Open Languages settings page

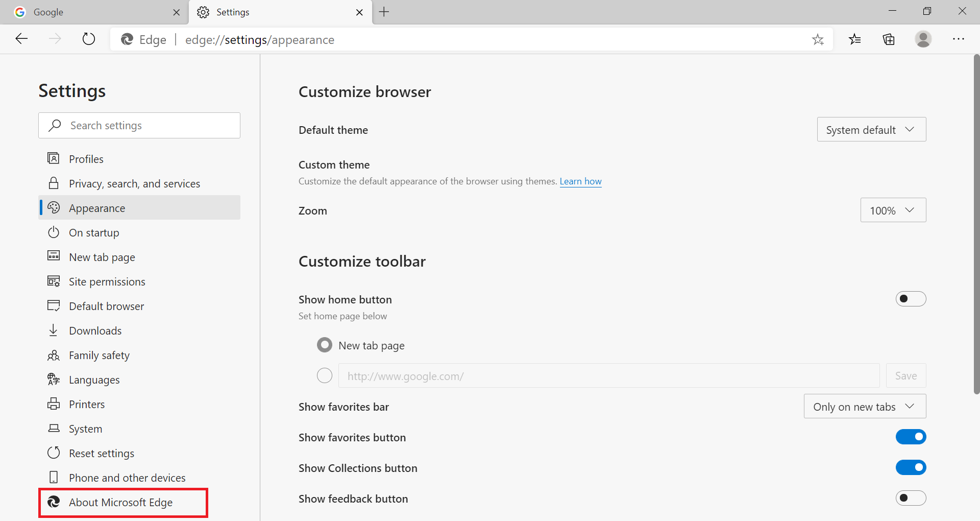pos(139,380)
